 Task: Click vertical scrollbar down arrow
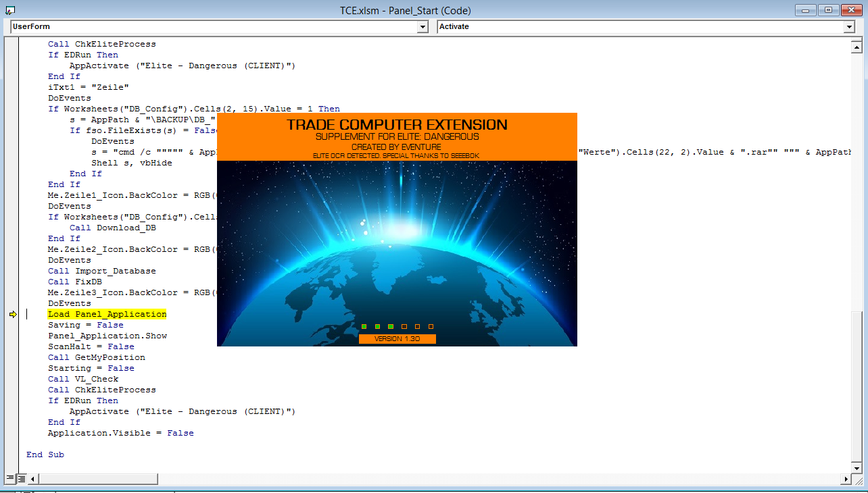[857, 468]
